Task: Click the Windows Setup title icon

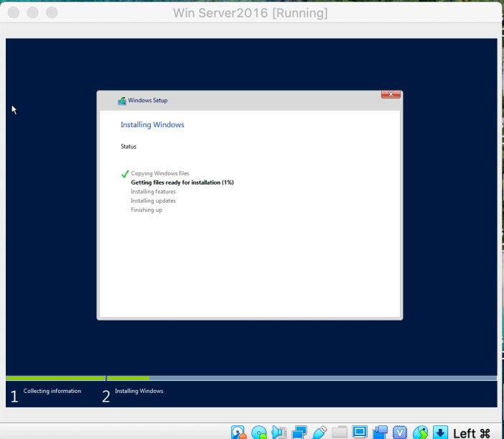Action: pyautogui.click(x=122, y=101)
